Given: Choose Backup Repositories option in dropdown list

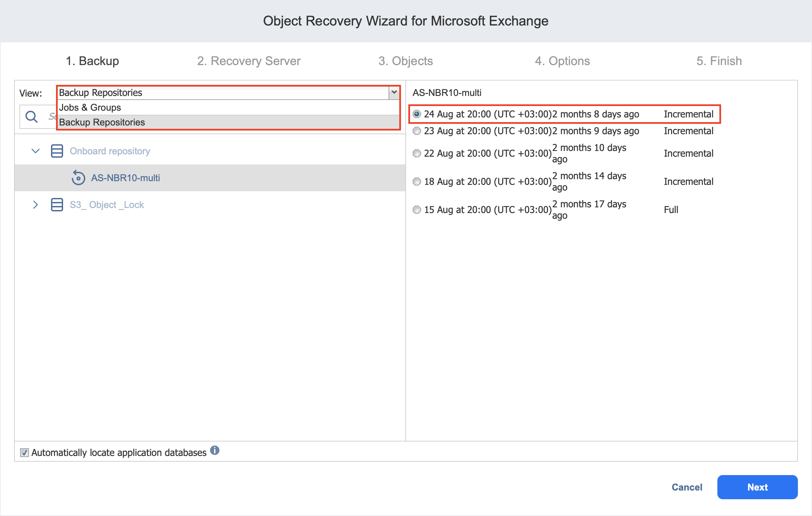Looking at the screenshot, I should click(x=229, y=122).
